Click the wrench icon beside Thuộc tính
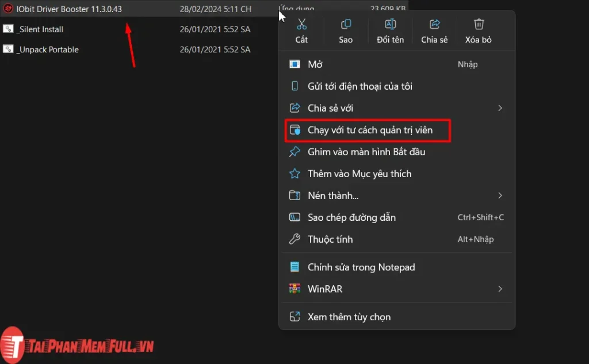 [x=295, y=239]
